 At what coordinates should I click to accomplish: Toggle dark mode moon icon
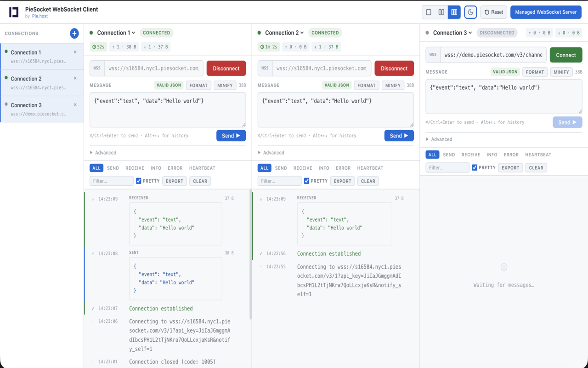point(470,12)
